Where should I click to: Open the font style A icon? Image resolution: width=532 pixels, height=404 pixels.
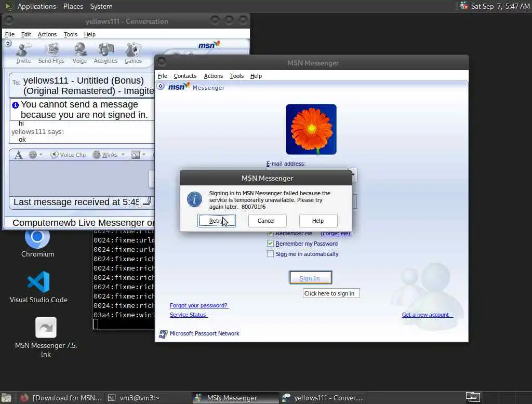coord(19,155)
